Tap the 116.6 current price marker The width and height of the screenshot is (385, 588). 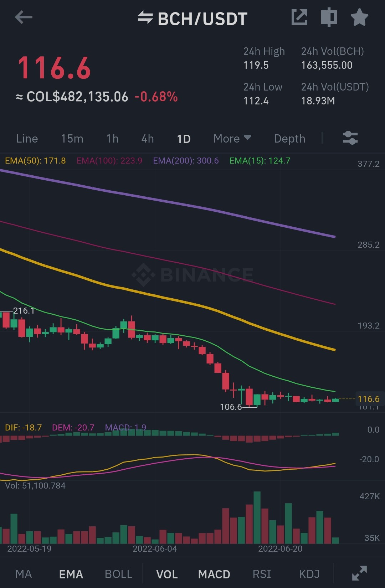click(369, 399)
